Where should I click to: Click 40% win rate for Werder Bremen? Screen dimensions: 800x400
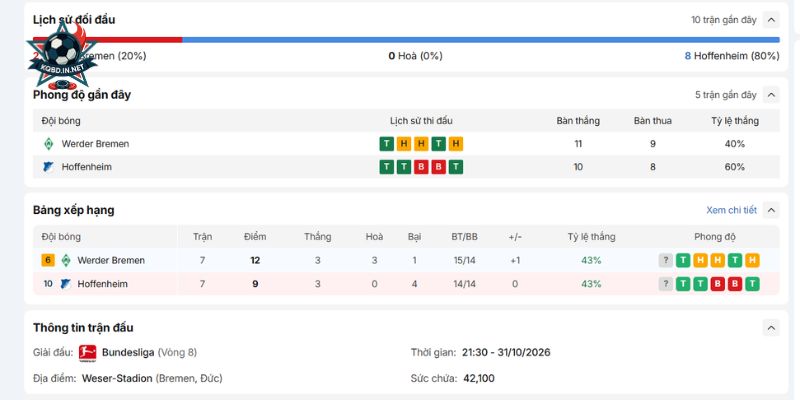point(735,144)
